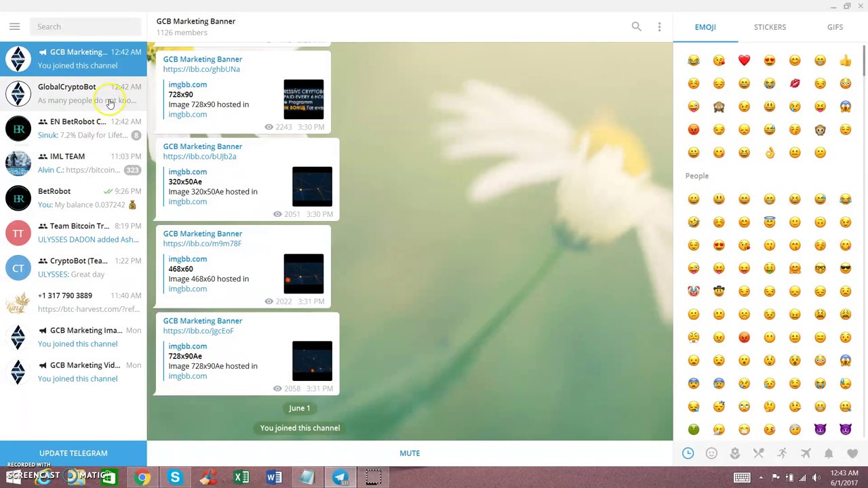Open the +1 317 790 3889 chat
868x488 pixels.
tap(73, 302)
